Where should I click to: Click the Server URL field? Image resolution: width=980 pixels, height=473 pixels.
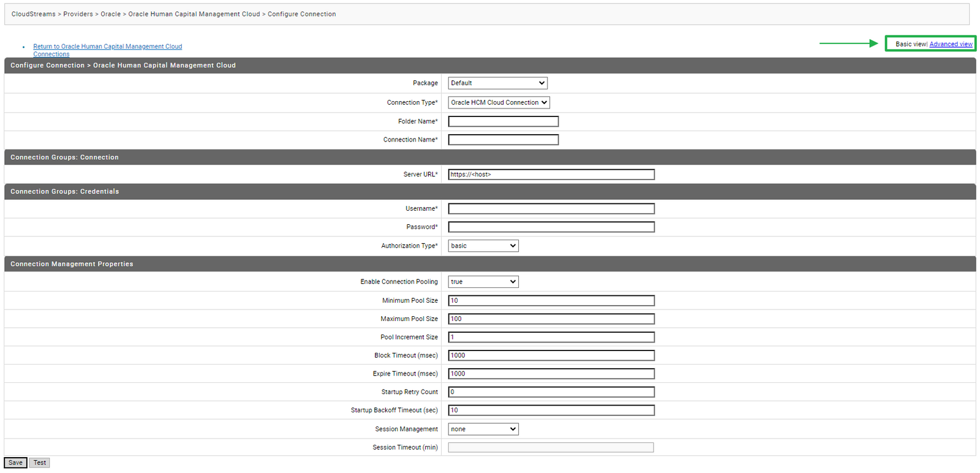click(551, 175)
